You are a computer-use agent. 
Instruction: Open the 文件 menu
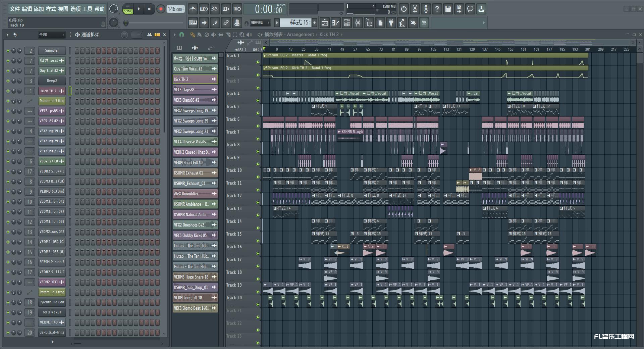14,9
